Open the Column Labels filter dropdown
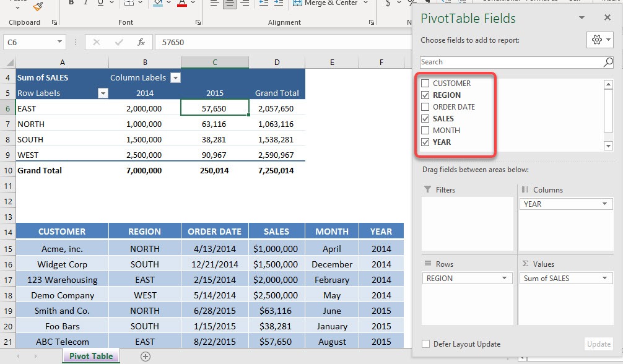 click(175, 77)
